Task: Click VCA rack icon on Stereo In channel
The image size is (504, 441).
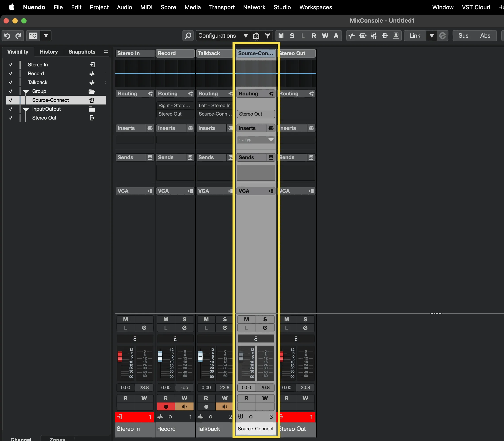Action: coord(150,191)
